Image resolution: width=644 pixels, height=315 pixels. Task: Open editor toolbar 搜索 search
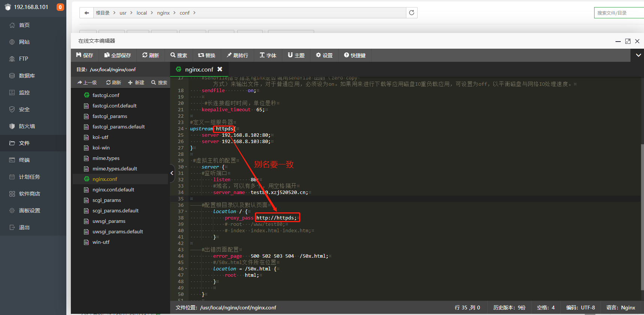pos(179,55)
